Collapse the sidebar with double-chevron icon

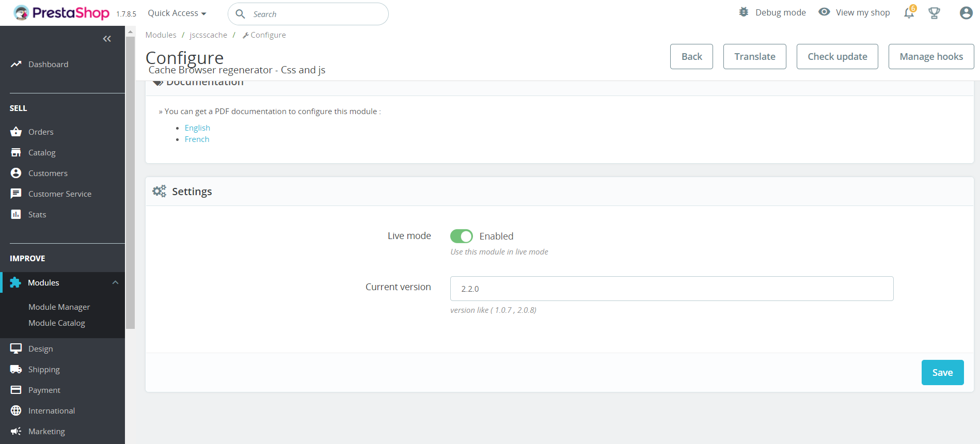click(107, 39)
